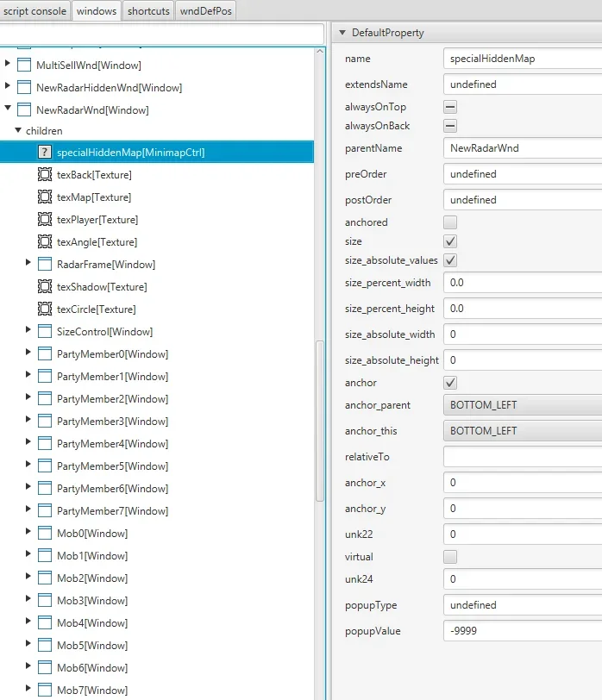
Task: Open the anchor_this BOTTOM_LEFT dropdown
Action: point(523,431)
